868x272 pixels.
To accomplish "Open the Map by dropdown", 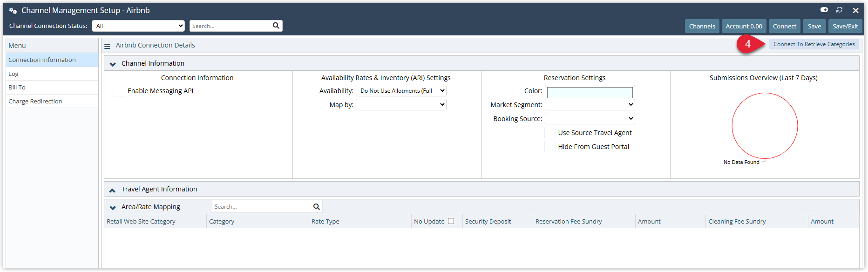I will (401, 105).
